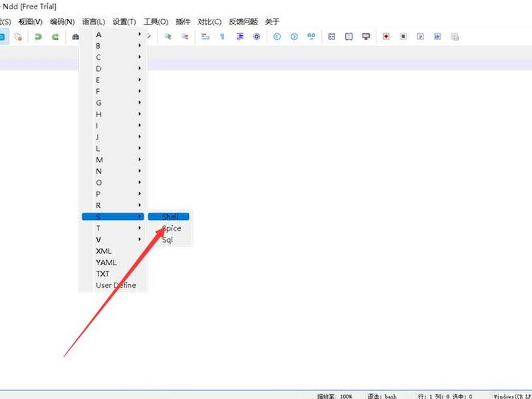The image size is (532, 399).
Task: Expand the H language submenu
Action: pyautogui.click(x=113, y=114)
